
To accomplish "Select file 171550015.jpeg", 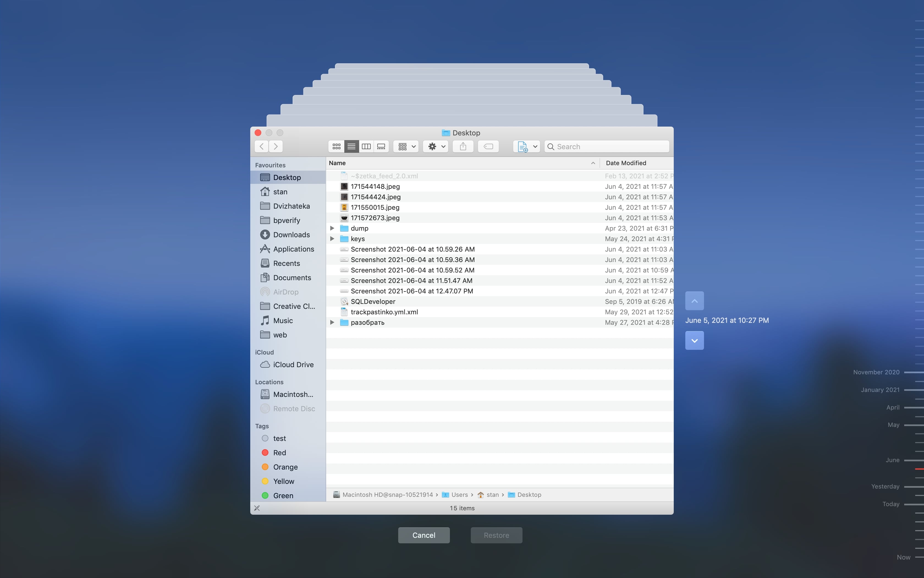I will pos(500,207).
